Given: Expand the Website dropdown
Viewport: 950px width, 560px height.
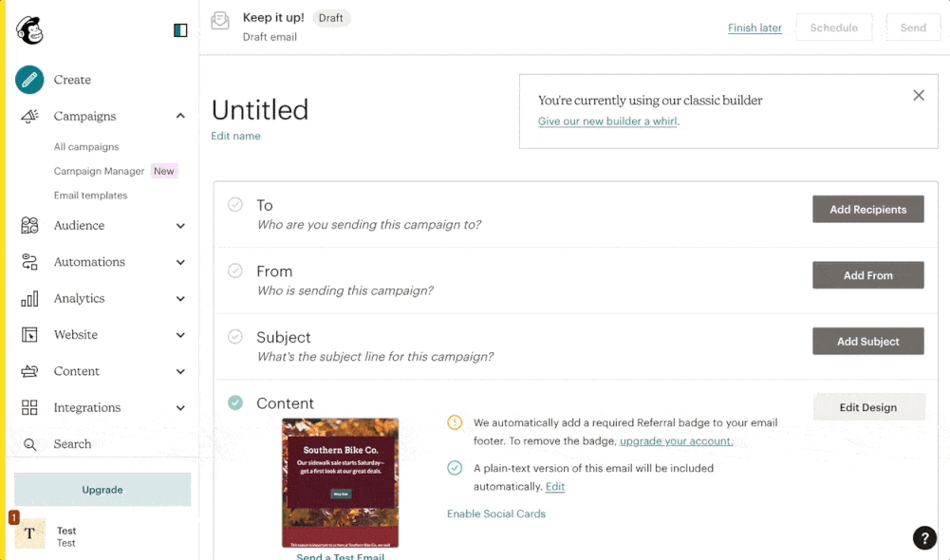Looking at the screenshot, I should pos(180,334).
